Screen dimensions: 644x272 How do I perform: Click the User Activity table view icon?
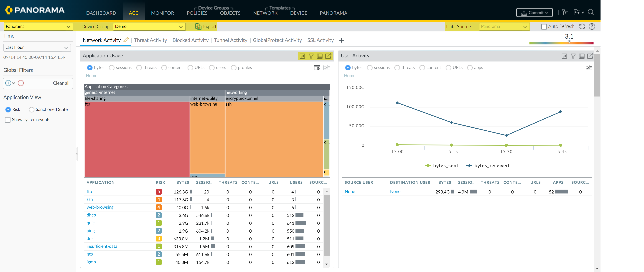[x=581, y=56]
